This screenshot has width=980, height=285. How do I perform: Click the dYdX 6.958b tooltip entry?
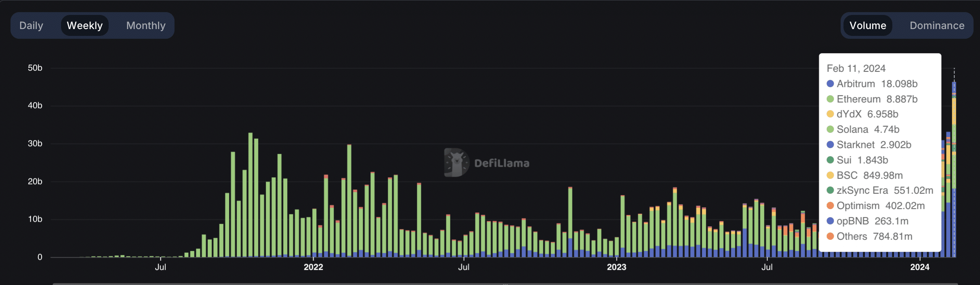click(x=862, y=114)
